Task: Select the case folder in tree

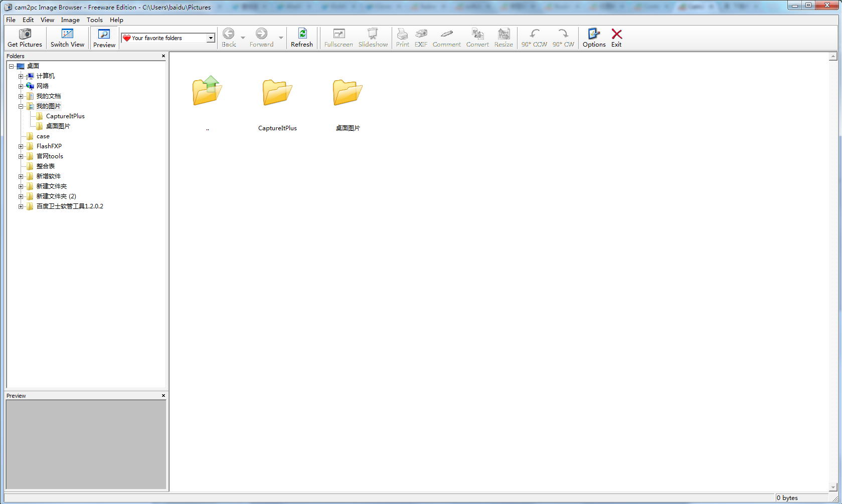Action: (x=43, y=136)
